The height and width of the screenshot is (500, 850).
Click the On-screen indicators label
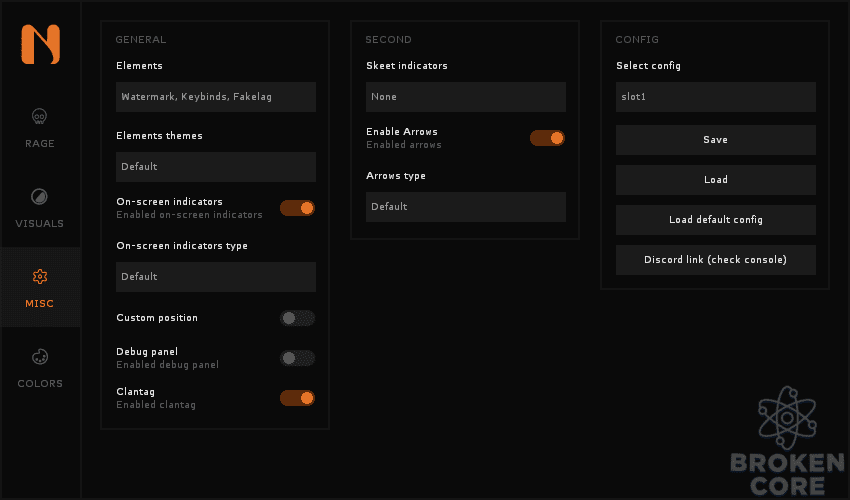tap(170, 202)
